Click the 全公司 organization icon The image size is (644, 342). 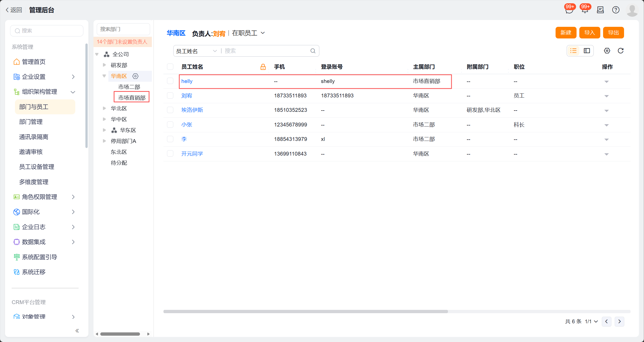tap(107, 54)
